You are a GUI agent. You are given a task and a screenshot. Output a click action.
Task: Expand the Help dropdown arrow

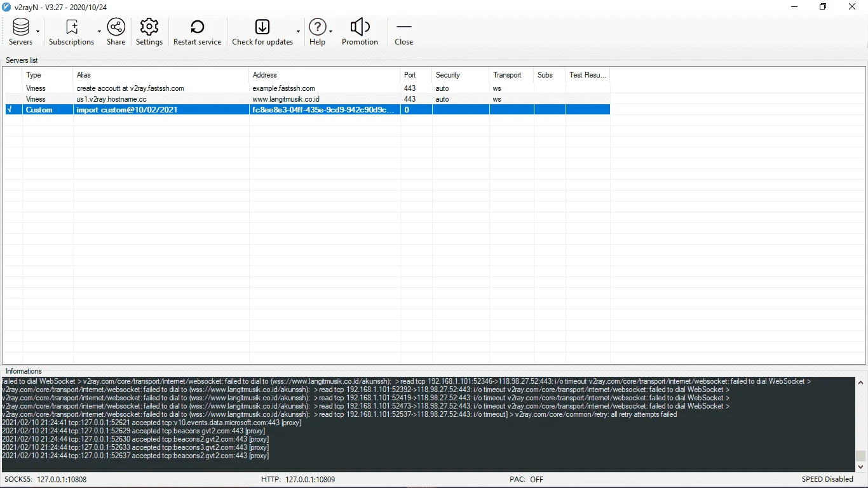[x=331, y=31]
